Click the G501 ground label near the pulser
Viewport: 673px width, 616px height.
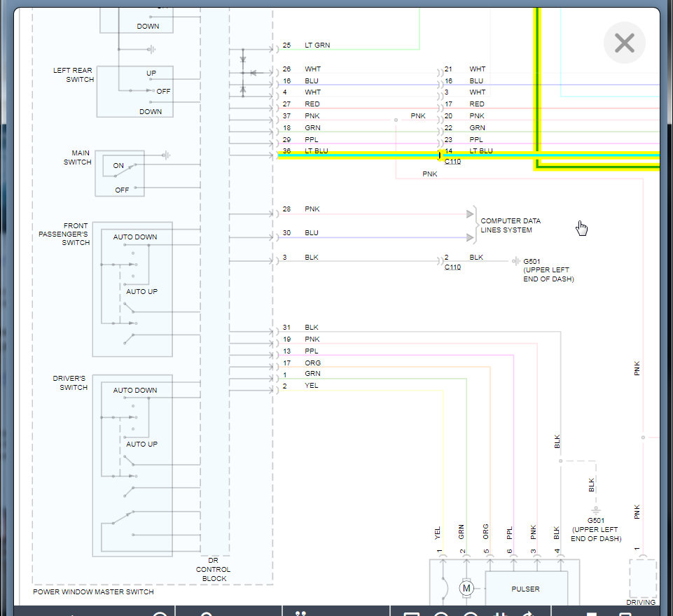596,529
